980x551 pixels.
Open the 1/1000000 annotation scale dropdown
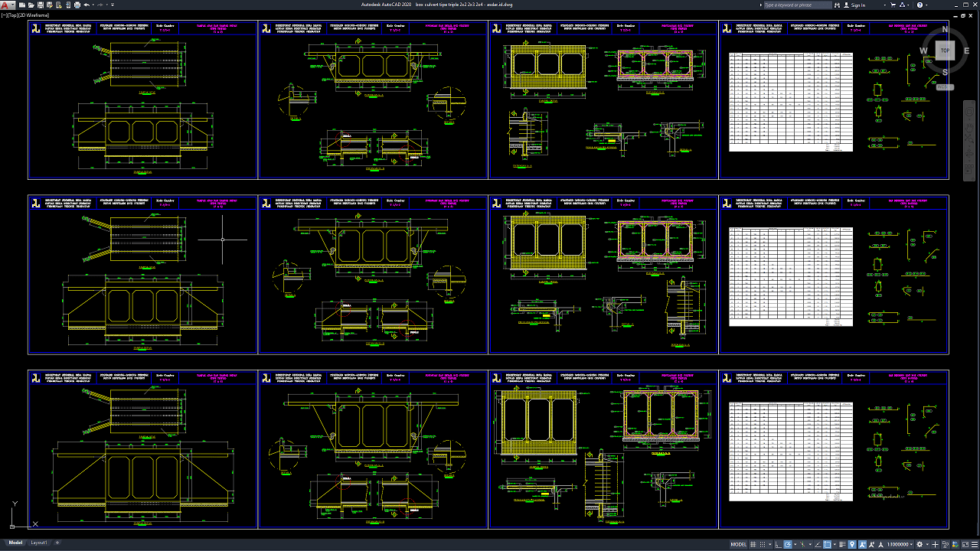[x=900, y=544]
